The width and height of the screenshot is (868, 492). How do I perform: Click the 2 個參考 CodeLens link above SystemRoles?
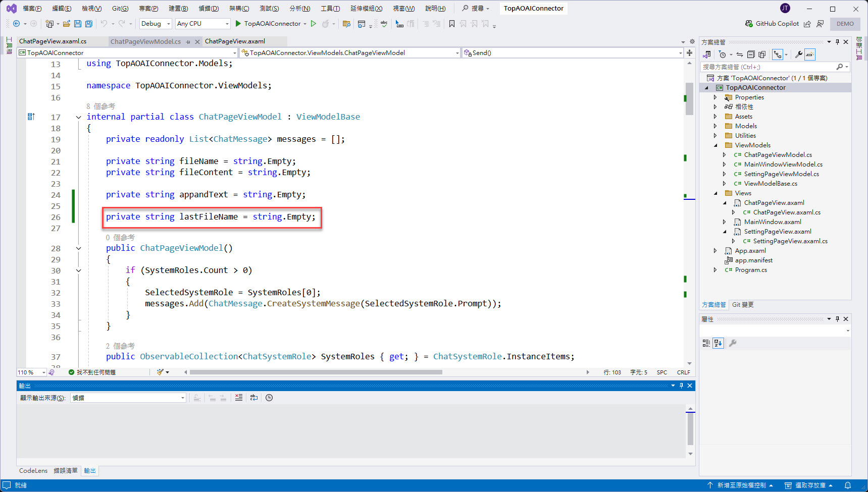click(120, 346)
